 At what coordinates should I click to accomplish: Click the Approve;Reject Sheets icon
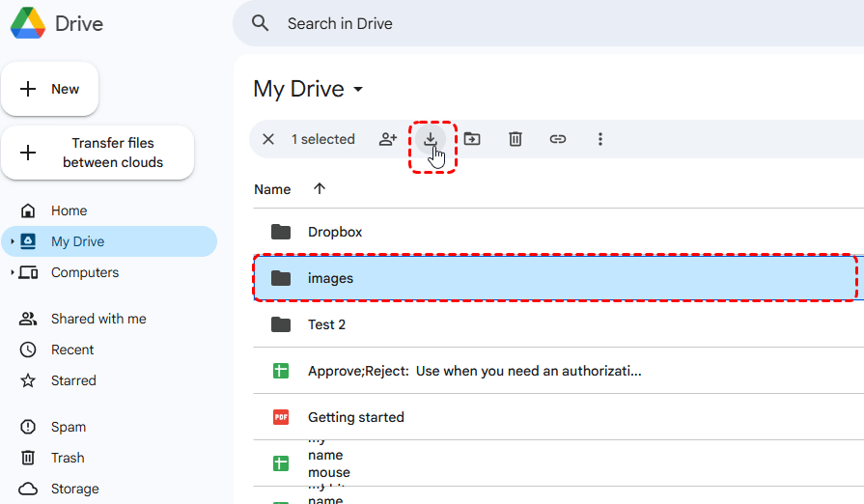pos(281,371)
